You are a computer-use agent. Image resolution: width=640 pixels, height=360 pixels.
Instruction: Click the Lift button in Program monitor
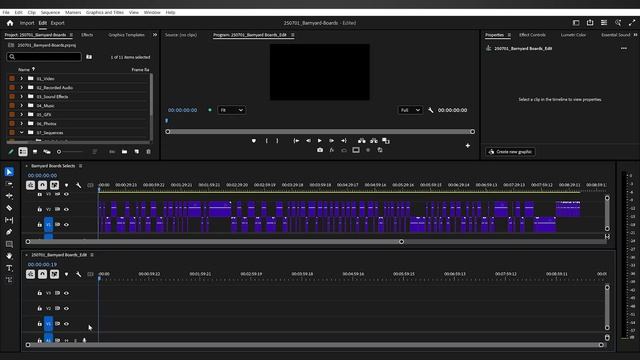pyautogui.click(x=362, y=141)
